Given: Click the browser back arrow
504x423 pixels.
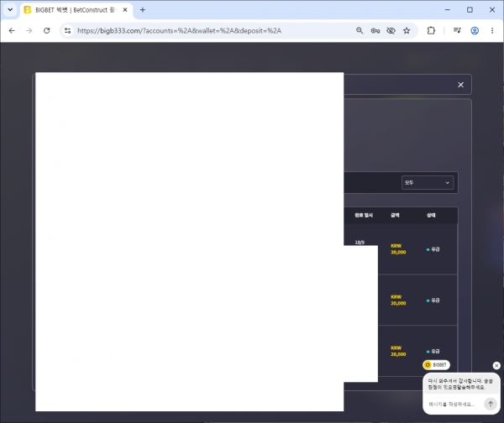Looking at the screenshot, I should [x=12, y=31].
